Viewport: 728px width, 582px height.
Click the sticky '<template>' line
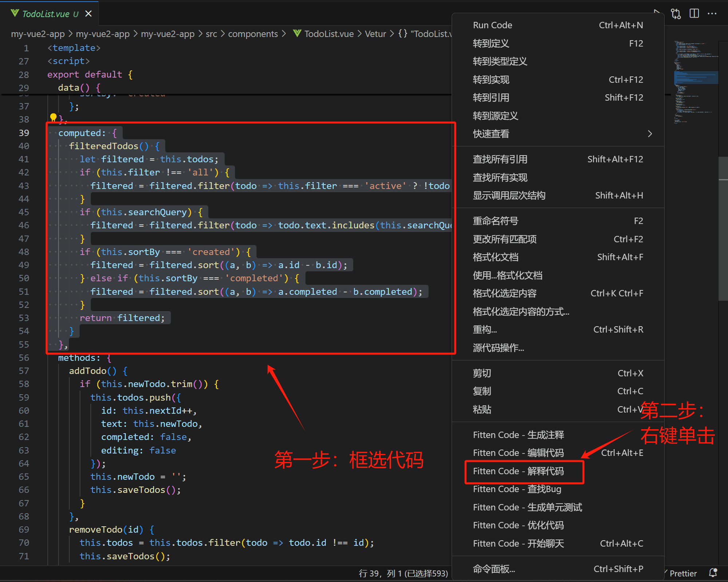pyautogui.click(x=74, y=48)
